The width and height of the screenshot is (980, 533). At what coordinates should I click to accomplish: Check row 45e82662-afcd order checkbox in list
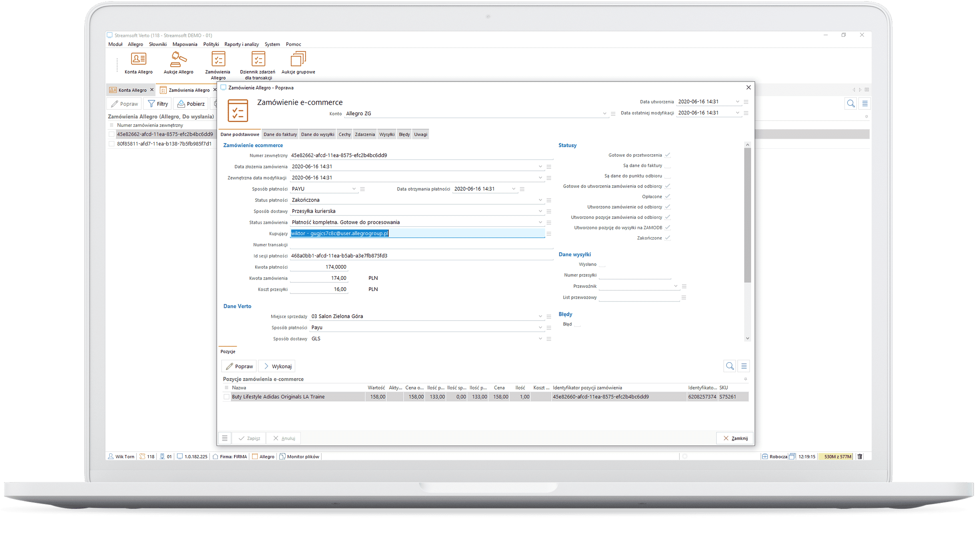[x=112, y=134]
